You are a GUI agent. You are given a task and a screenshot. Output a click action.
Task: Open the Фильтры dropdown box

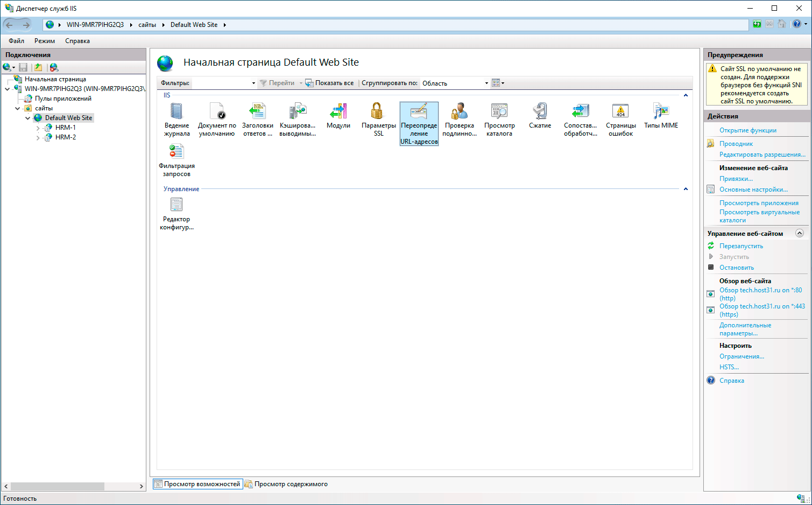(x=224, y=83)
